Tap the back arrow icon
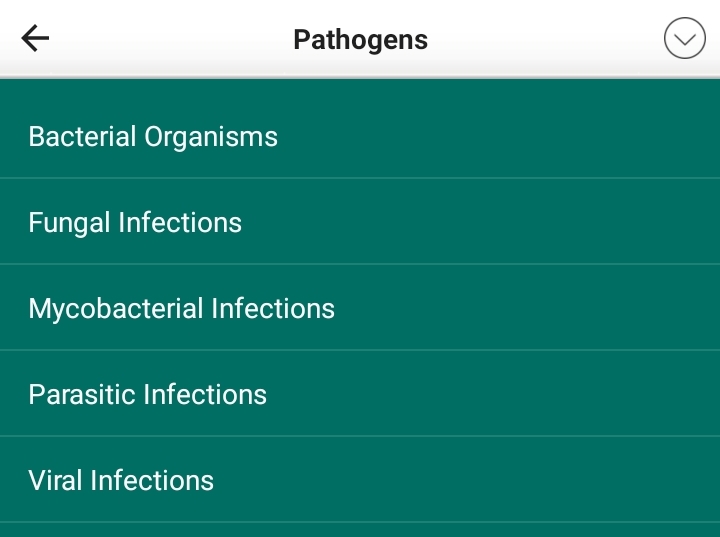 point(35,39)
